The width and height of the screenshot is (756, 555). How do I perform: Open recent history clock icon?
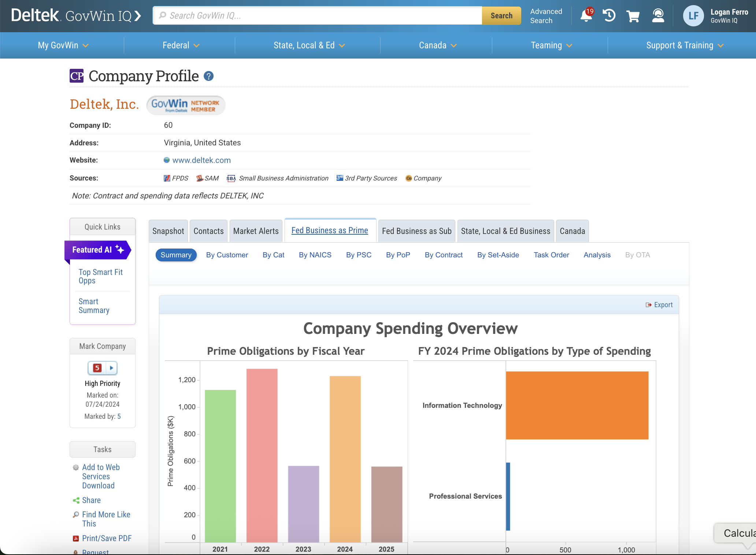click(x=609, y=15)
